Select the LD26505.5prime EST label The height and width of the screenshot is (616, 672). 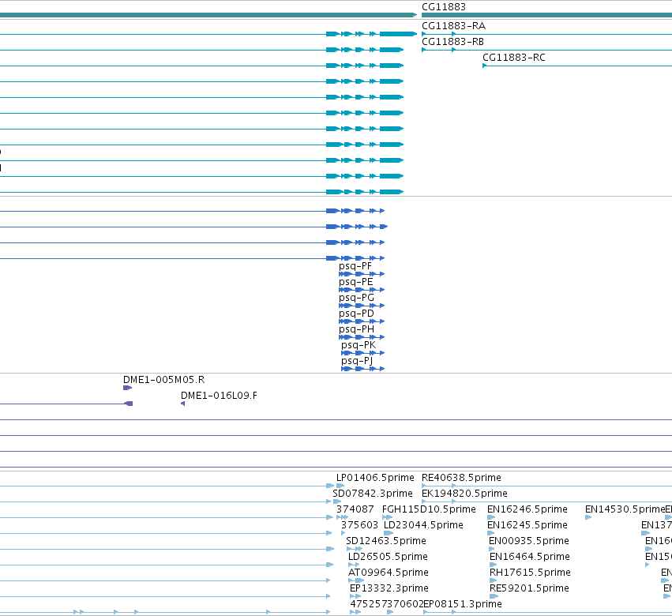pyautogui.click(x=388, y=557)
